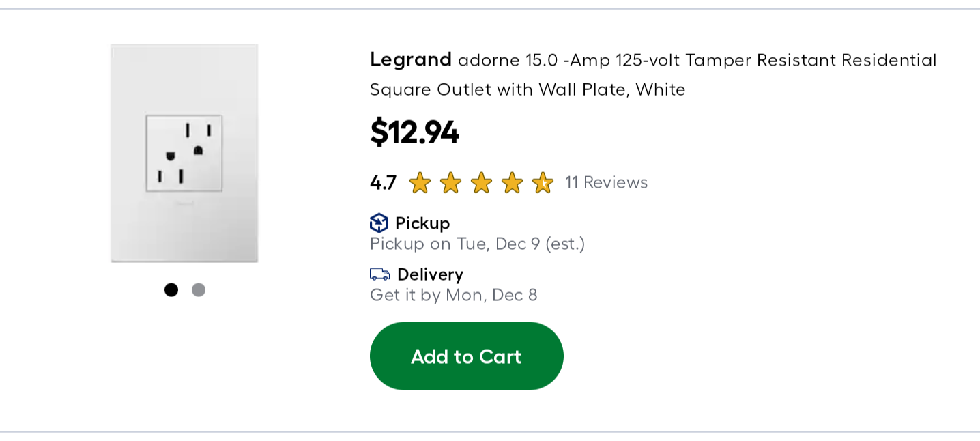This screenshot has height=441, width=980.
Task: Click the Delivery label
Action: (x=430, y=274)
